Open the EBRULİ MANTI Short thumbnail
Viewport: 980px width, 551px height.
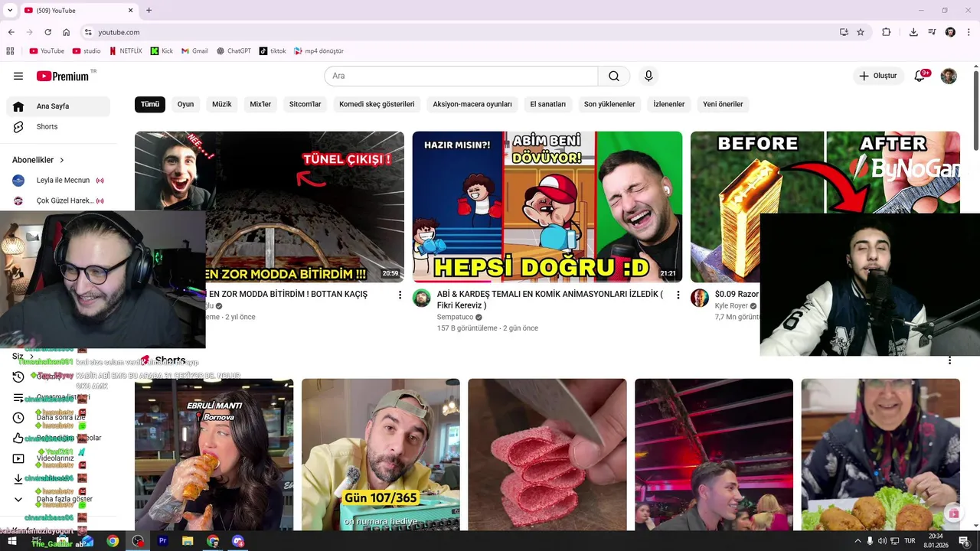tap(214, 455)
